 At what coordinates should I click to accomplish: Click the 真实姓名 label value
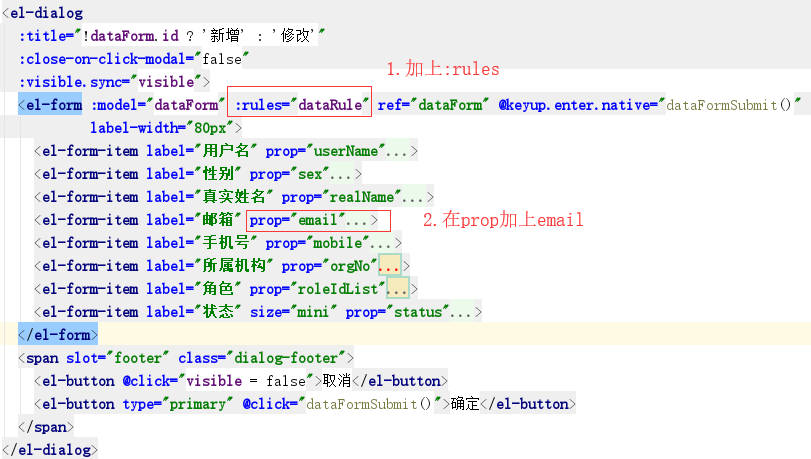click(x=234, y=197)
